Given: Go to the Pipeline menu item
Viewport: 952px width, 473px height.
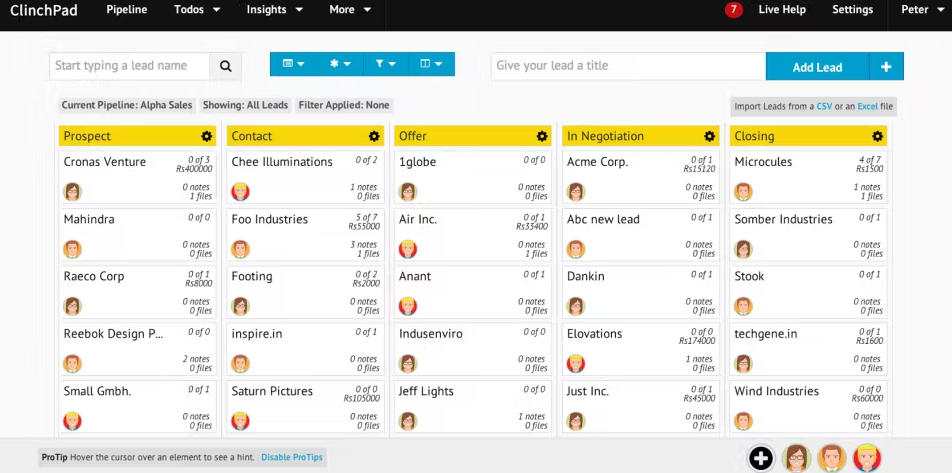Looking at the screenshot, I should [x=126, y=10].
